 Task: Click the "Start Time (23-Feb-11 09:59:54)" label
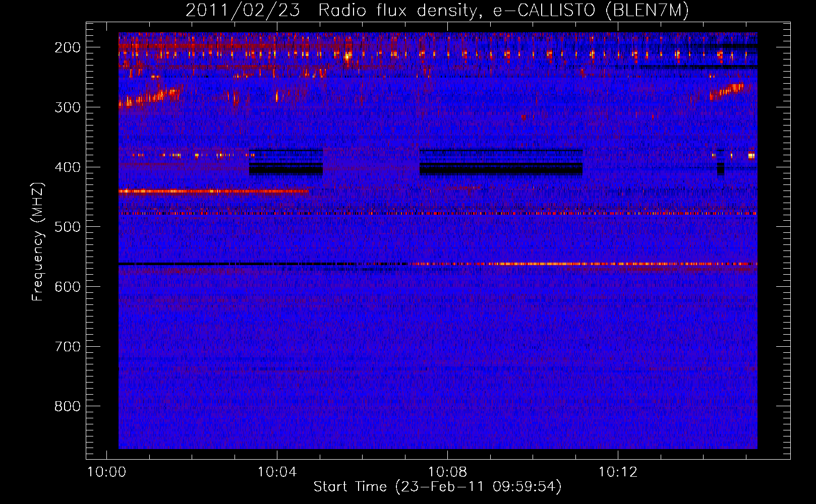point(437,487)
